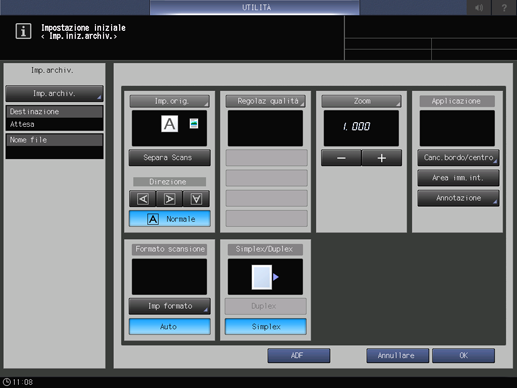The image size is (517, 388).
Task: Select the UTILITÀ tab at top
Action: click(255, 7)
